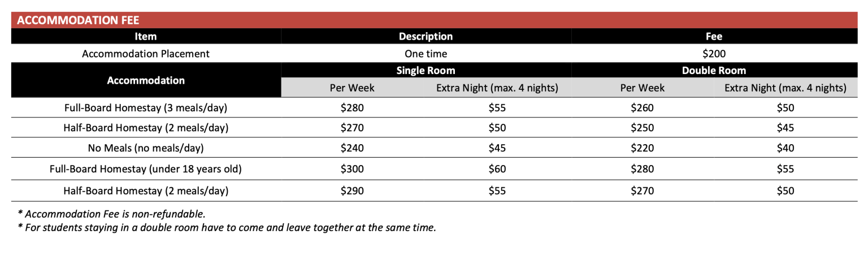This screenshot has height=269, width=868.
Task: Click the Item column header
Action: point(146,36)
